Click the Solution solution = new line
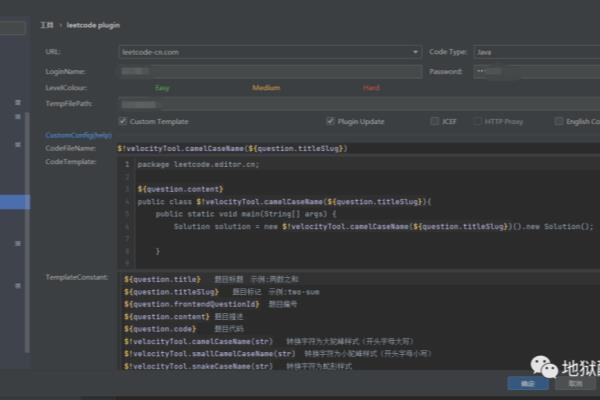 (x=383, y=227)
